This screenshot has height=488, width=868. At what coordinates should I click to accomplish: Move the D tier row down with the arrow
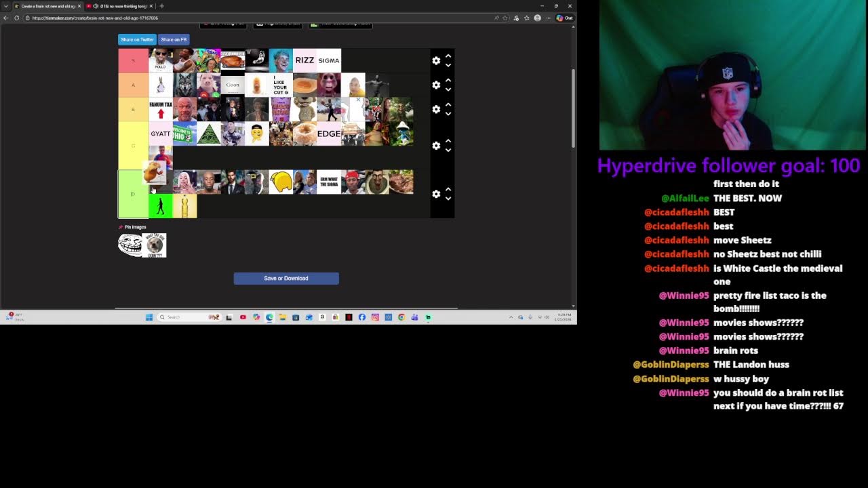click(x=448, y=199)
